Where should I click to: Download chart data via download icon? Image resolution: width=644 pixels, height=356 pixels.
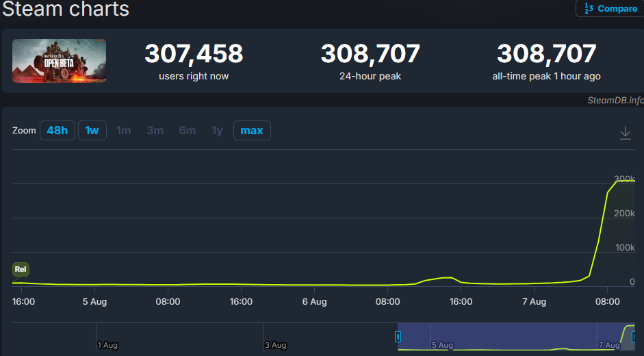point(625,133)
